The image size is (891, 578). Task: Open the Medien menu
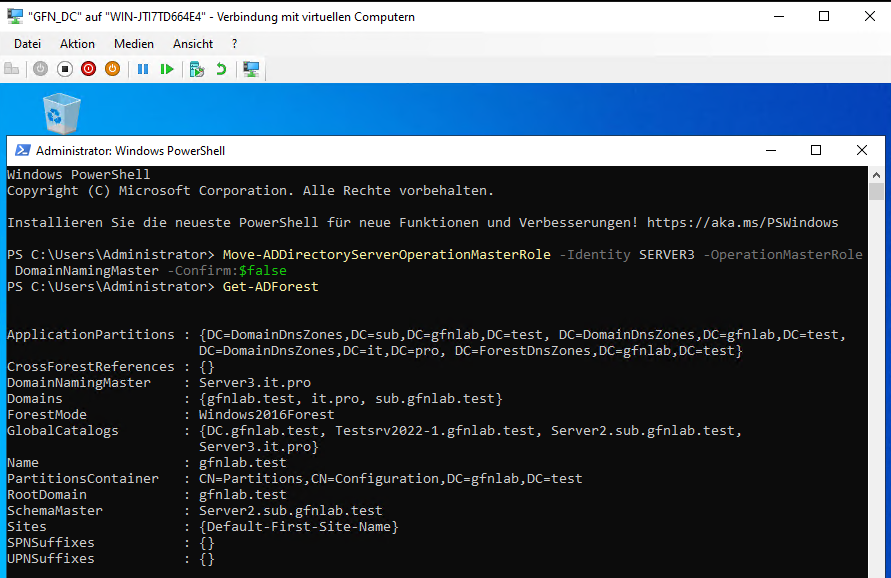tap(134, 44)
